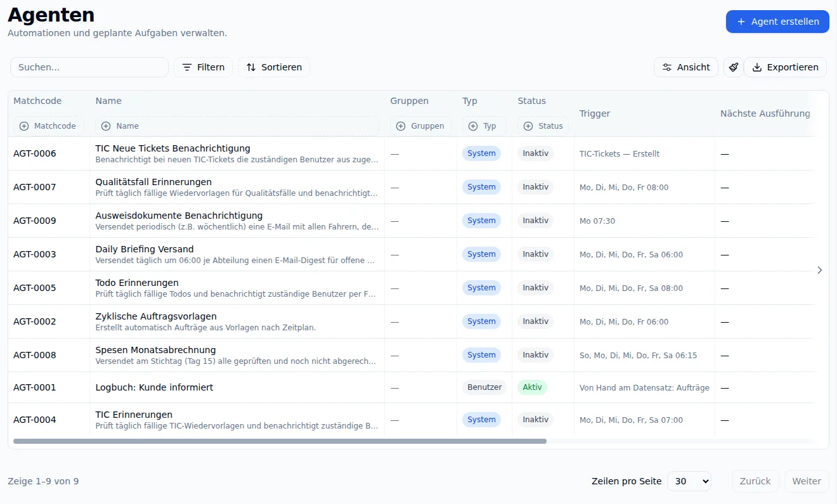Open Ausweisdokumente Benachrichtigung agent
The width and height of the screenshot is (837, 504).
tap(179, 216)
